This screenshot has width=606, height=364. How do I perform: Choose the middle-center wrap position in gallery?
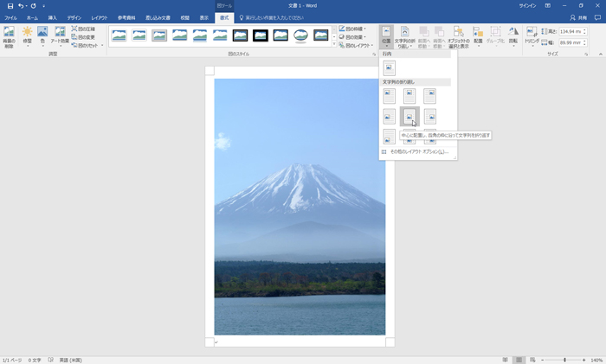(409, 117)
